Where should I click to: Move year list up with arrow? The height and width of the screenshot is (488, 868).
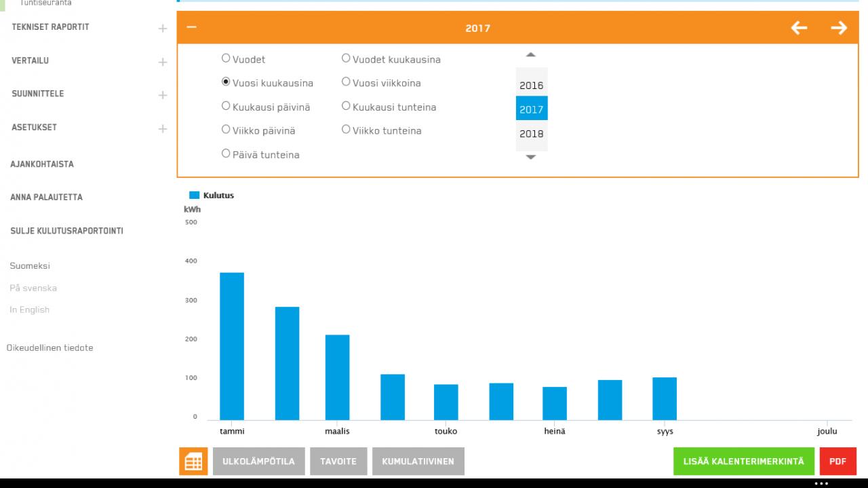(x=531, y=55)
